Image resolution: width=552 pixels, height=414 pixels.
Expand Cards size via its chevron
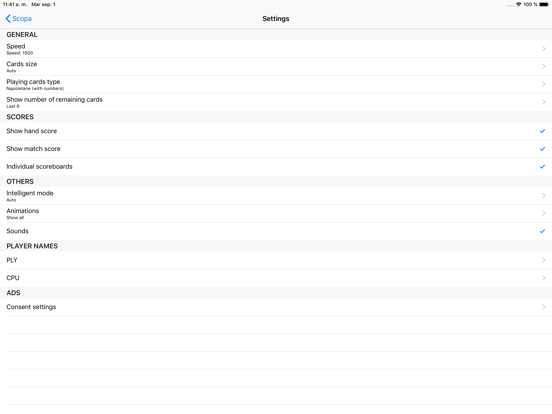click(x=544, y=67)
